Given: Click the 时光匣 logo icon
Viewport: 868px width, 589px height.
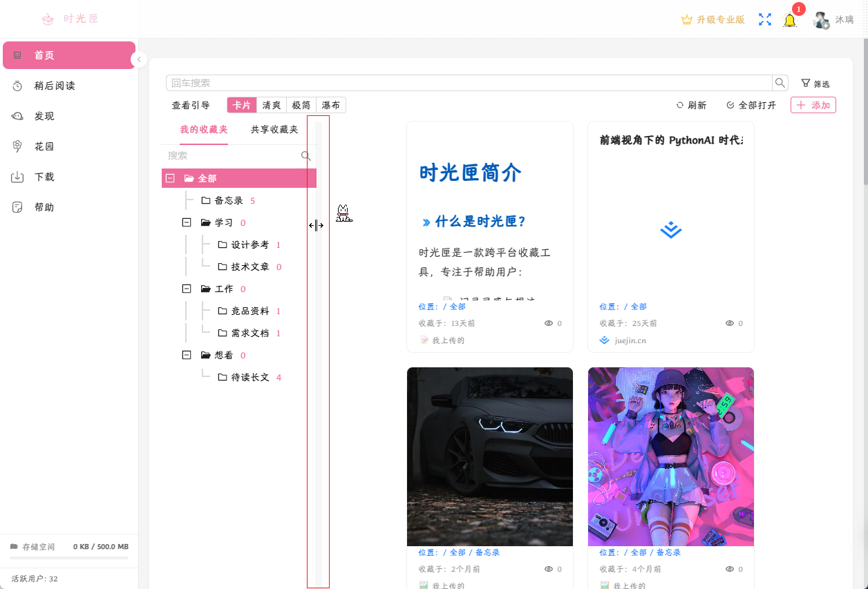Looking at the screenshot, I should click(x=47, y=19).
